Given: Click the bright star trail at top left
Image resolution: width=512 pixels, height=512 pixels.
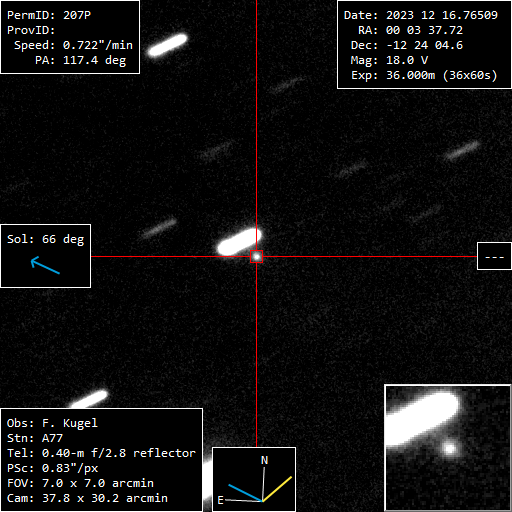Looking at the screenshot, I should pyautogui.click(x=168, y=45).
